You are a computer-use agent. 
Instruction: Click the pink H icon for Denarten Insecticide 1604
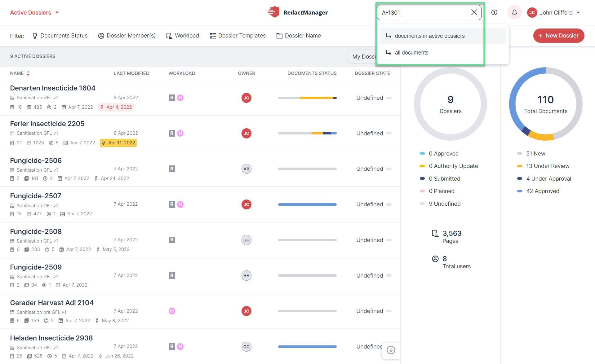(x=180, y=98)
